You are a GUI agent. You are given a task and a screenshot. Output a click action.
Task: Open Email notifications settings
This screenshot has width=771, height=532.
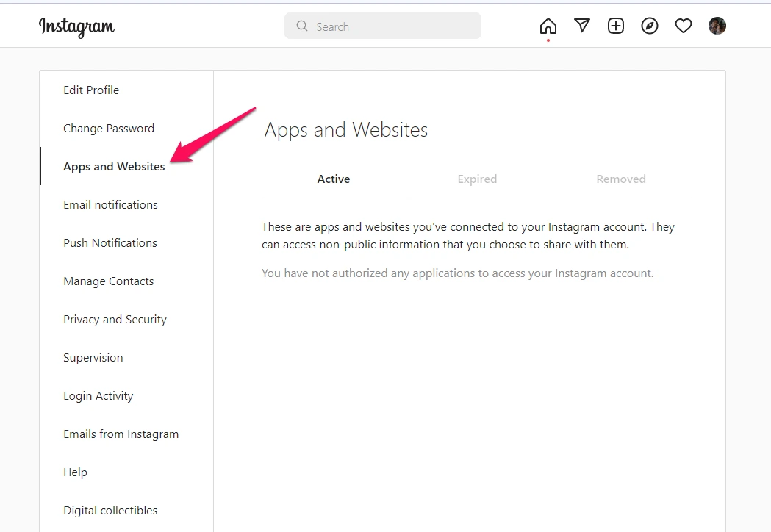point(110,205)
